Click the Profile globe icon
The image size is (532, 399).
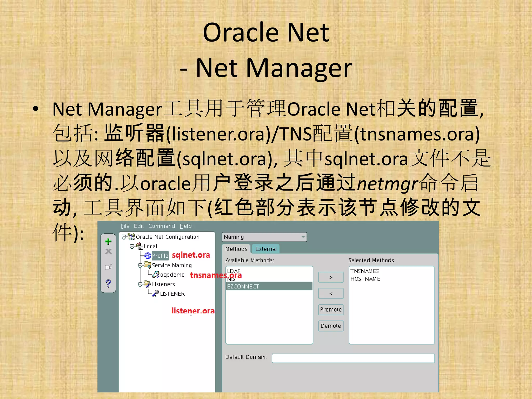(148, 256)
